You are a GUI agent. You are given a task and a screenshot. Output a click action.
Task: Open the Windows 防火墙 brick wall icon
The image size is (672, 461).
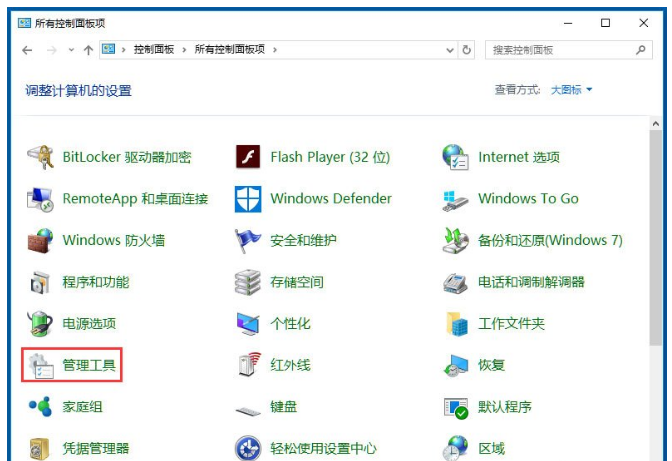pyautogui.click(x=40, y=241)
